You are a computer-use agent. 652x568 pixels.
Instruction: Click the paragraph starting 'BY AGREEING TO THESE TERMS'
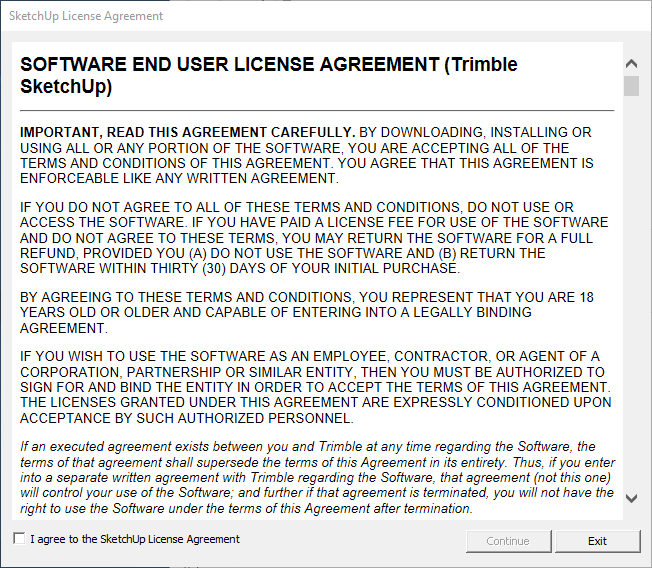pyautogui.click(x=306, y=313)
